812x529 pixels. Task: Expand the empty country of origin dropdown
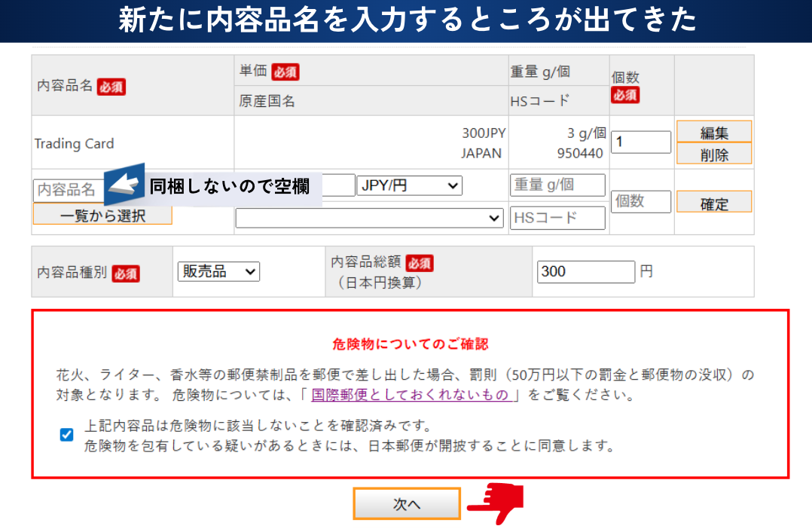click(369, 218)
